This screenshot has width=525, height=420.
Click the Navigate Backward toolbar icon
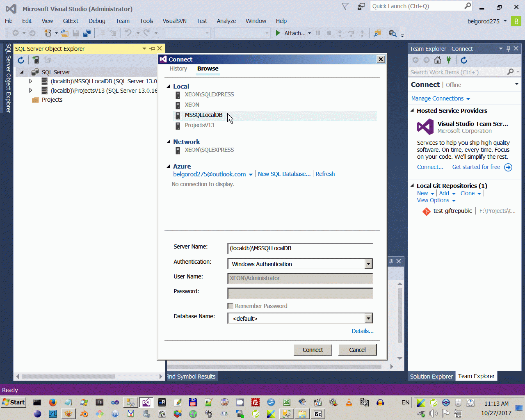coord(16,33)
